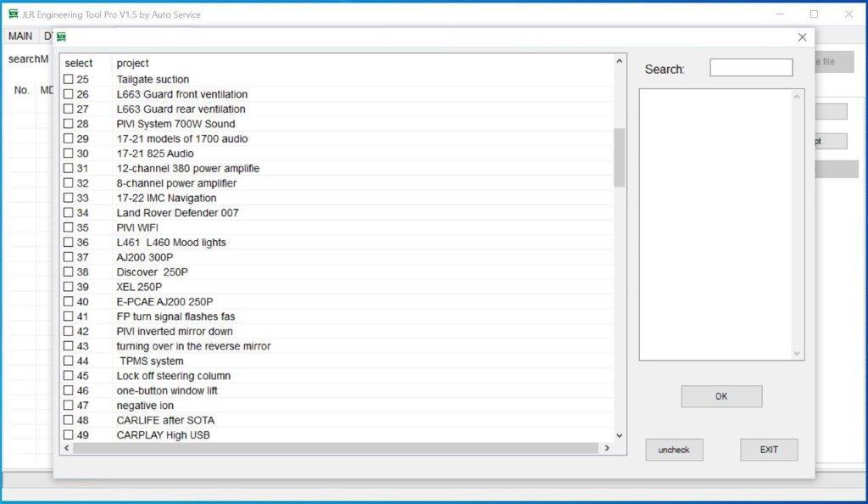This screenshot has width=868, height=504.
Task: Toggle checkbox 34 Land Rover Defender 007
Action: pos(68,213)
